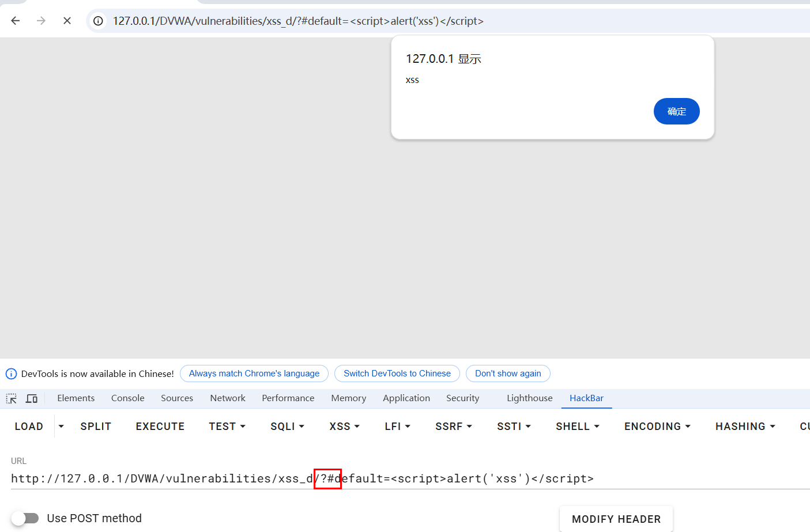Screen dimensions: 810x532
Task: Switch to the Network tab
Action: (228, 398)
